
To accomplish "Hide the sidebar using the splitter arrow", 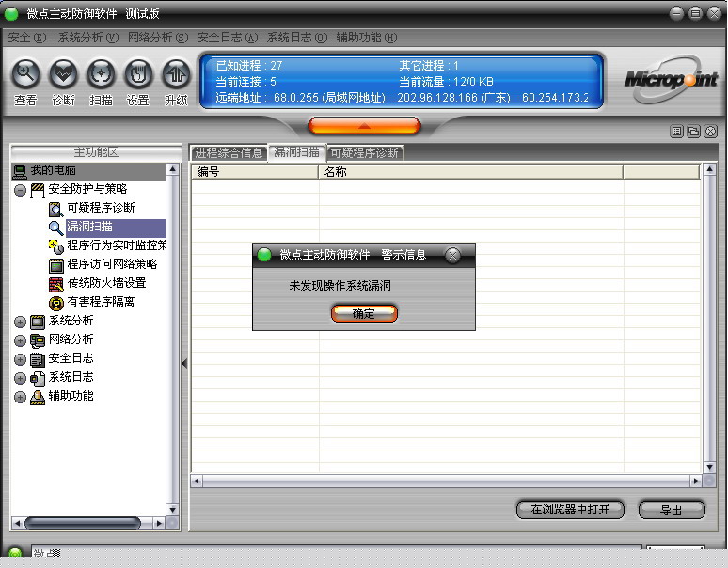I will tap(184, 363).
